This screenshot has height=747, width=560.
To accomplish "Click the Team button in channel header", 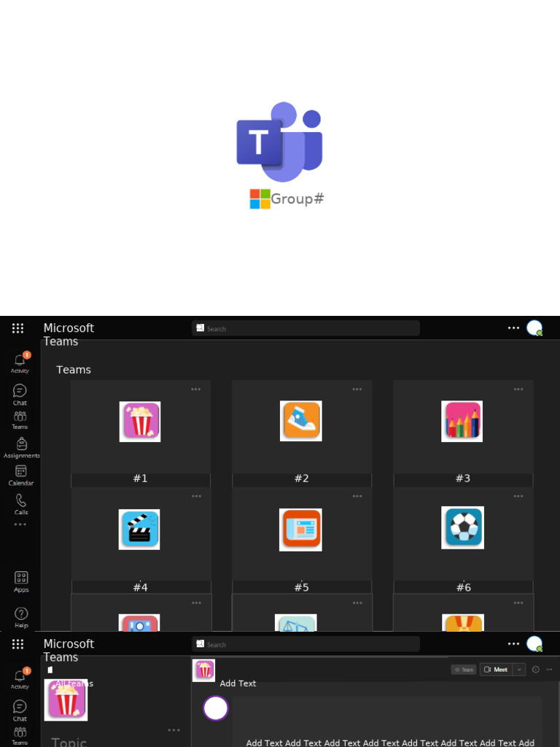I will click(463, 670).
